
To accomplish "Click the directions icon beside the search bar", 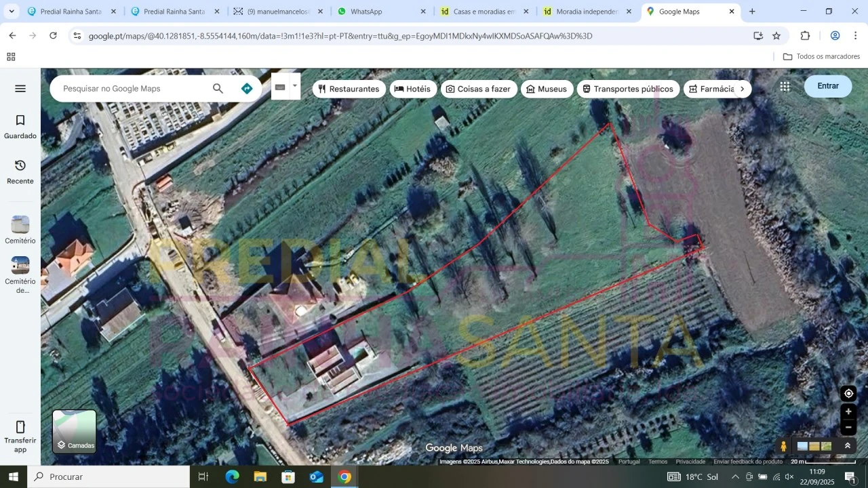I will [x=246, y=88].
